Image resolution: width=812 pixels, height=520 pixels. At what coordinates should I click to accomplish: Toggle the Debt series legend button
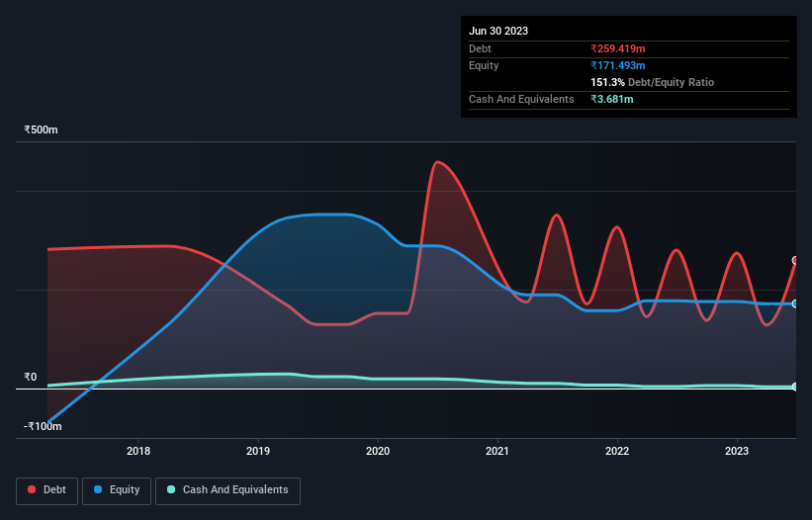click(x=47, y=490)
